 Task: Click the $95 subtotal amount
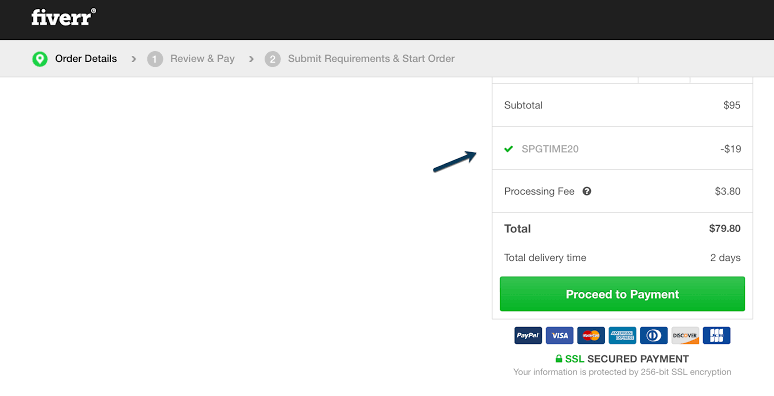[732, 105]
